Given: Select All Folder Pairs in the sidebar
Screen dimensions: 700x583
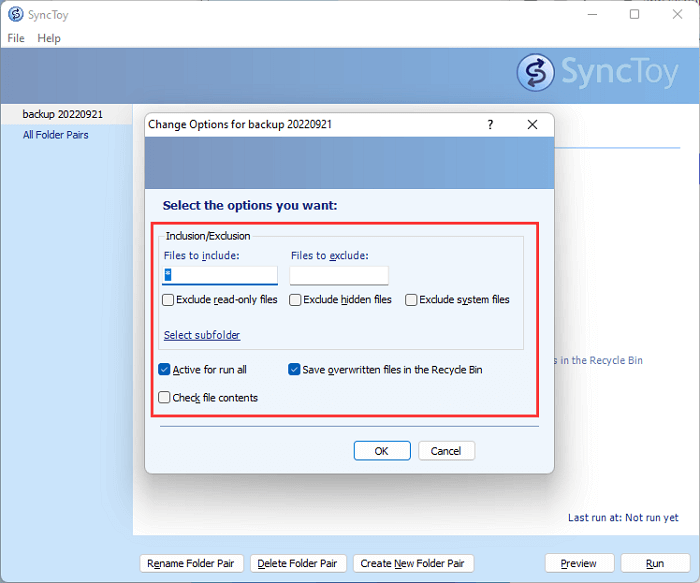Looking at the screenshot, I should [55, 135].
